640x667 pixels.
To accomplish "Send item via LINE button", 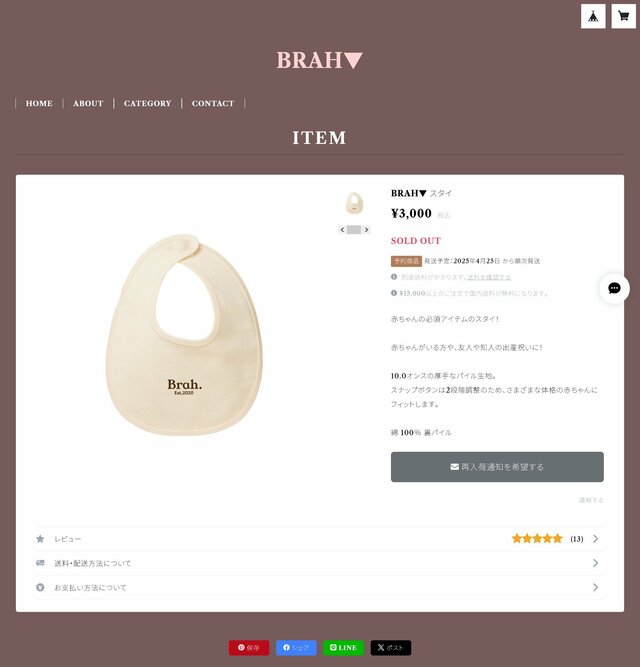I will 343,647.
